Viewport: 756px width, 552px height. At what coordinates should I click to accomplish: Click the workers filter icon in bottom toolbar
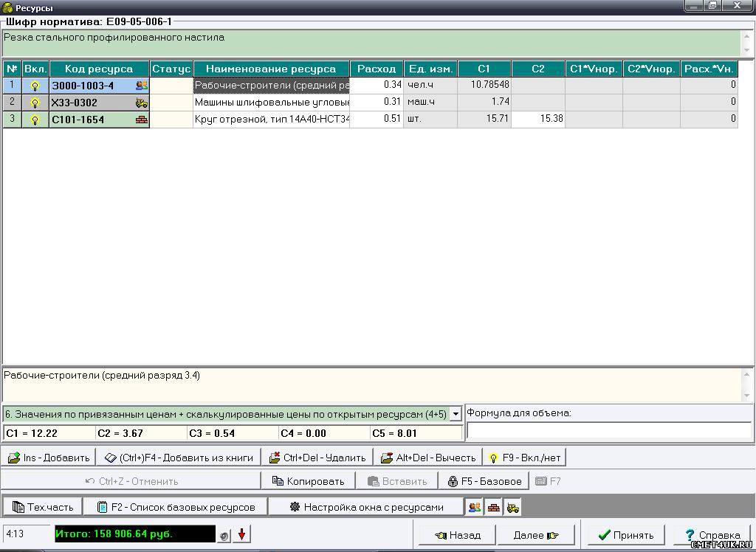point(474,507)
